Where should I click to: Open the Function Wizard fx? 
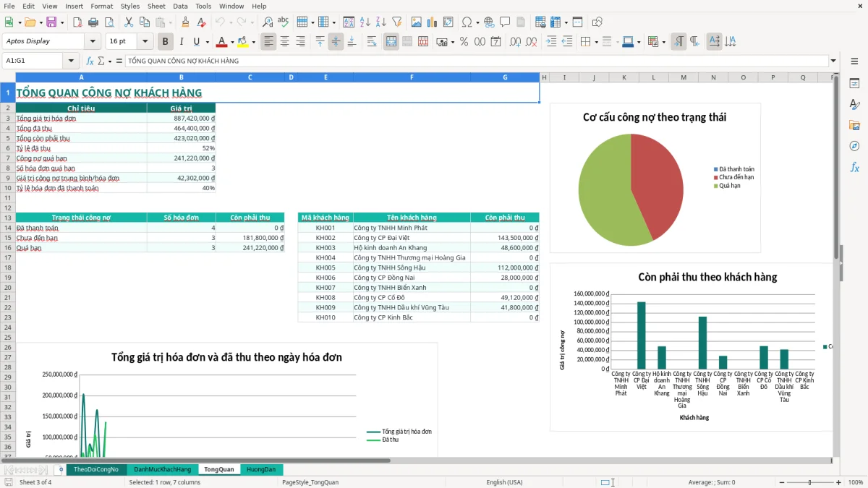point(90,61)
